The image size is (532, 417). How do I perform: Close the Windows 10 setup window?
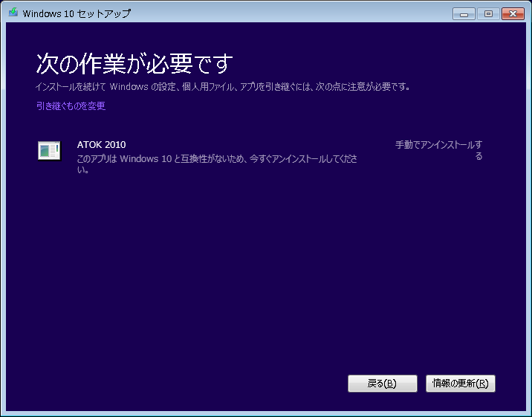click(x=513, y=14)
